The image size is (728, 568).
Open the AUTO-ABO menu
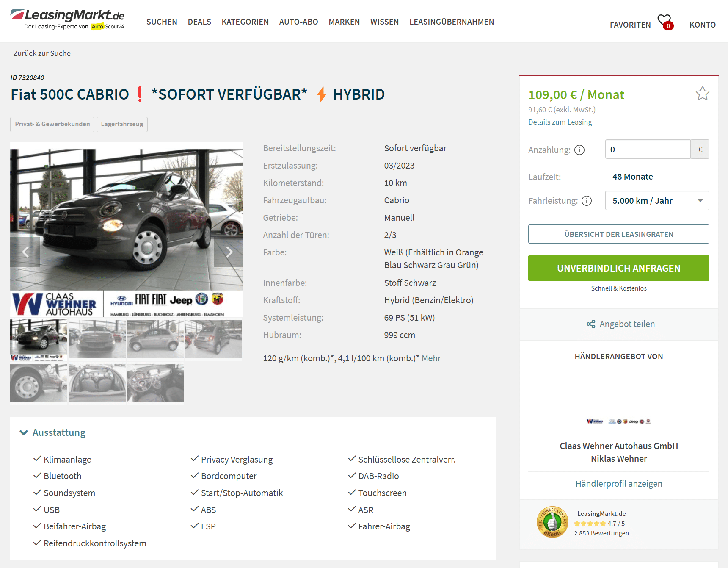click(x=298, y=22)
